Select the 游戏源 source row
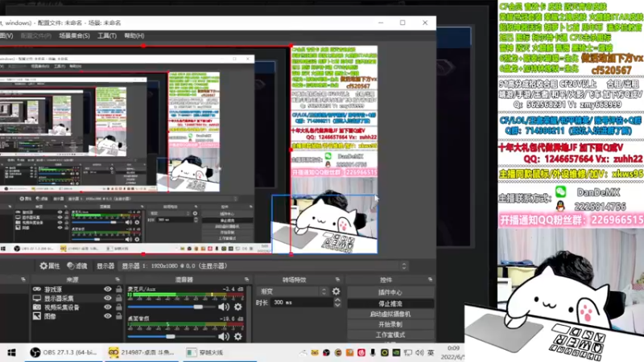The image size is (644, 362). pos(77,290)
